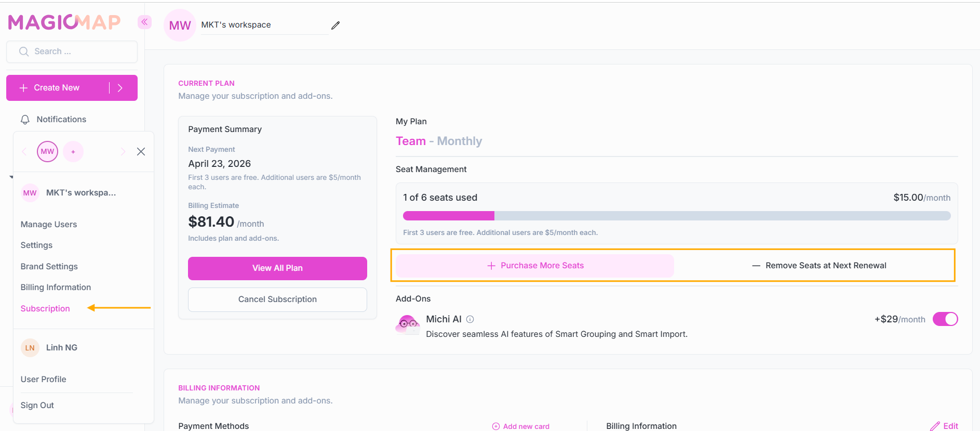The height and width of the screenshot is (431, 980).
Task: Open Subscription menu item
Action: [45, 309]
